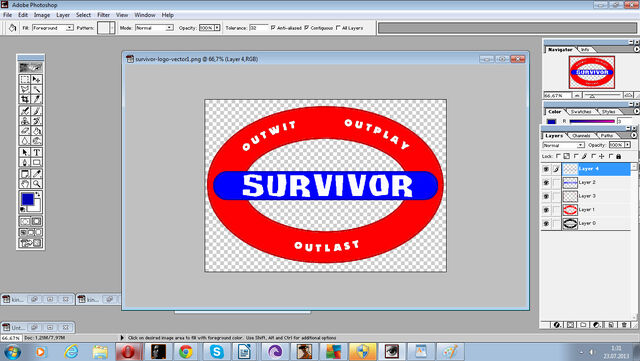The width and height of the screenshot is (640, 361).
Task: Select the History Brush tool
Action: click(36, 121)
